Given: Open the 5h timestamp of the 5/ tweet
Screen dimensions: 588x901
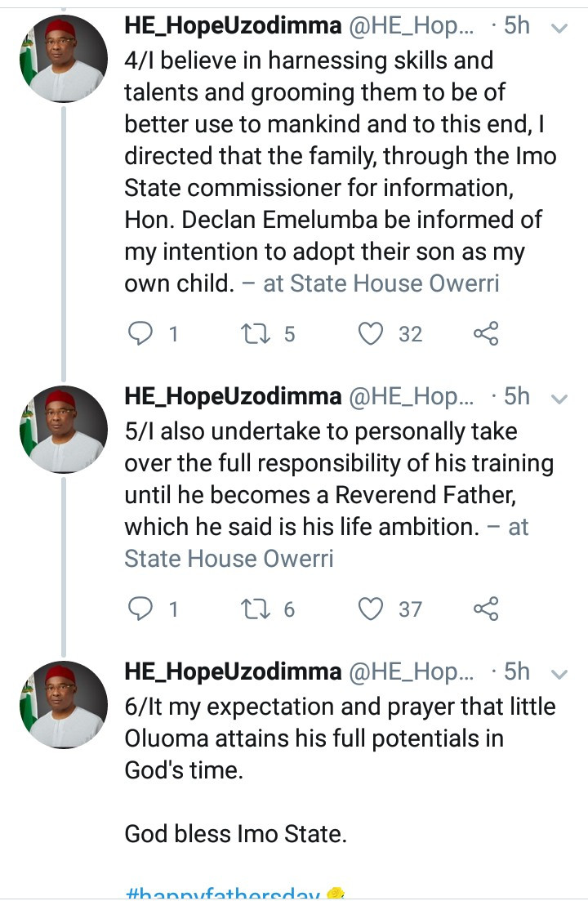Looking at the screenshot, I should (516, 396).
